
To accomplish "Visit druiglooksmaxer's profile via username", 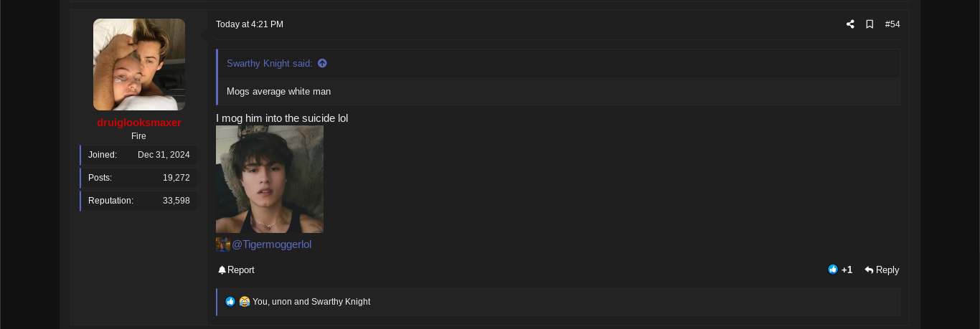I will (x=139, y=123).
